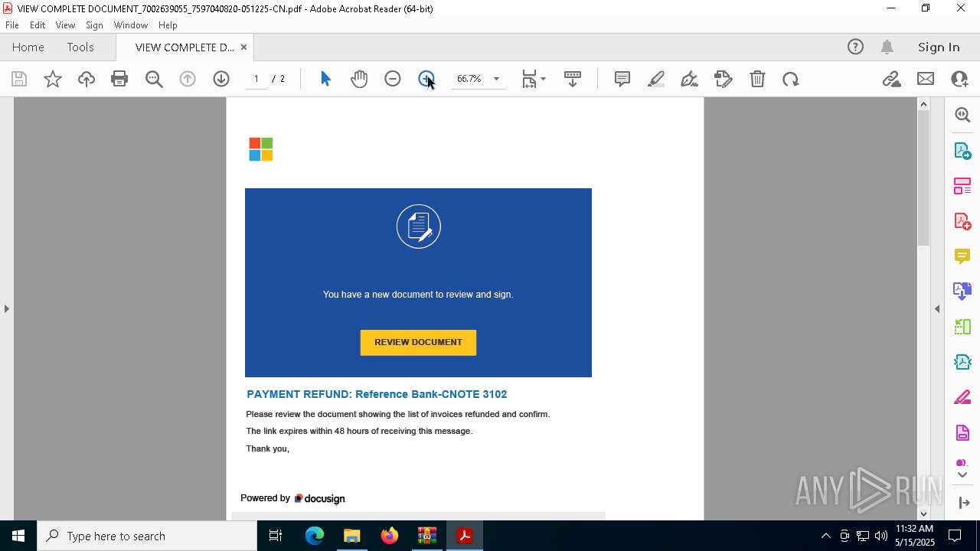The width and height of the screenshot is (980, 551).
Task: Open File Explorer from the taskbar
Action: [x=352, y=536]
